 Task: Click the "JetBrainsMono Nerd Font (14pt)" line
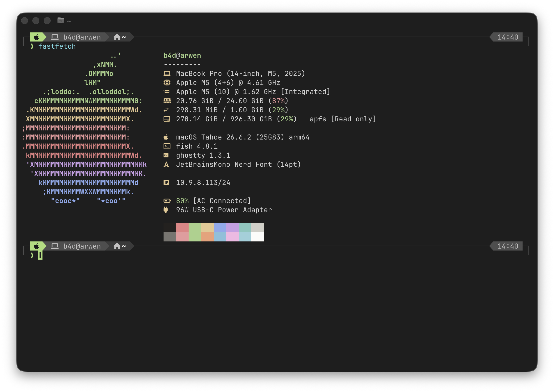point(238,164)
